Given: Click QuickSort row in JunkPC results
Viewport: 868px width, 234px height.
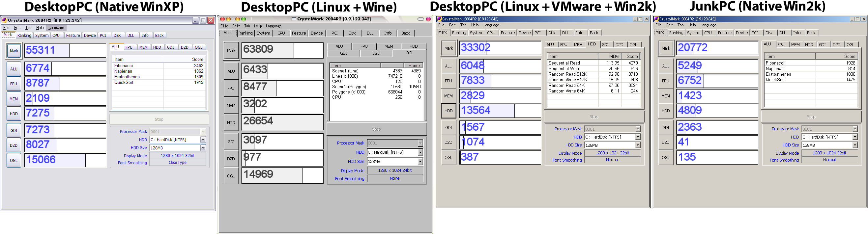Looking at the screenshot, I should [810, 80].
